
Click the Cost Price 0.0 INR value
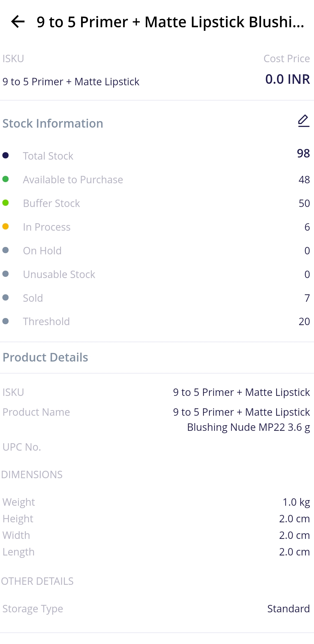287,79
